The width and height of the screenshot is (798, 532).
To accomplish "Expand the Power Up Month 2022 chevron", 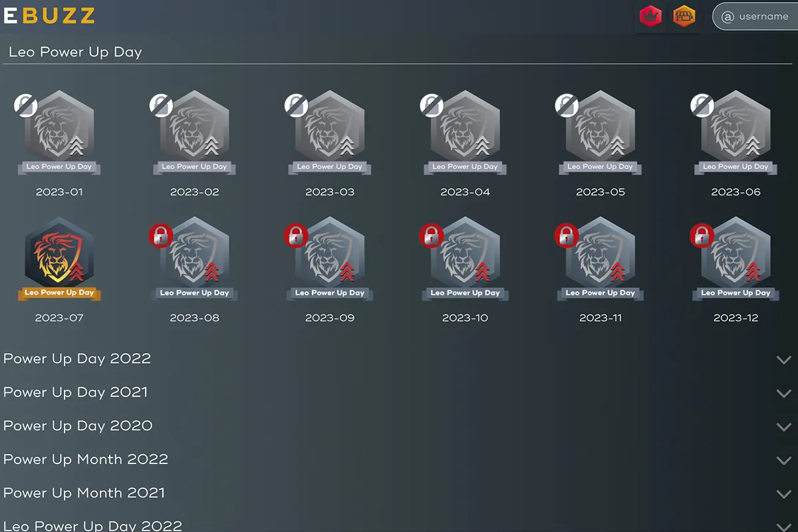I will (784, 460).
